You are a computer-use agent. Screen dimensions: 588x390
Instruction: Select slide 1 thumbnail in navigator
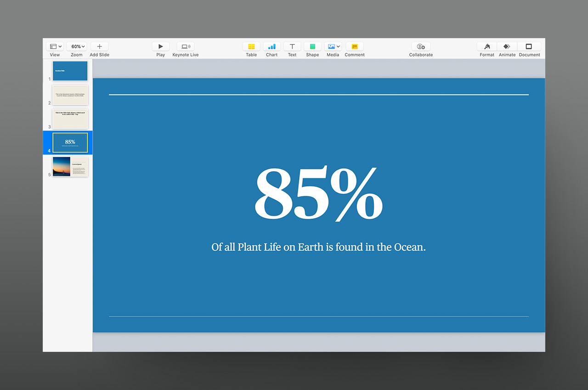(x=70, y=71)
